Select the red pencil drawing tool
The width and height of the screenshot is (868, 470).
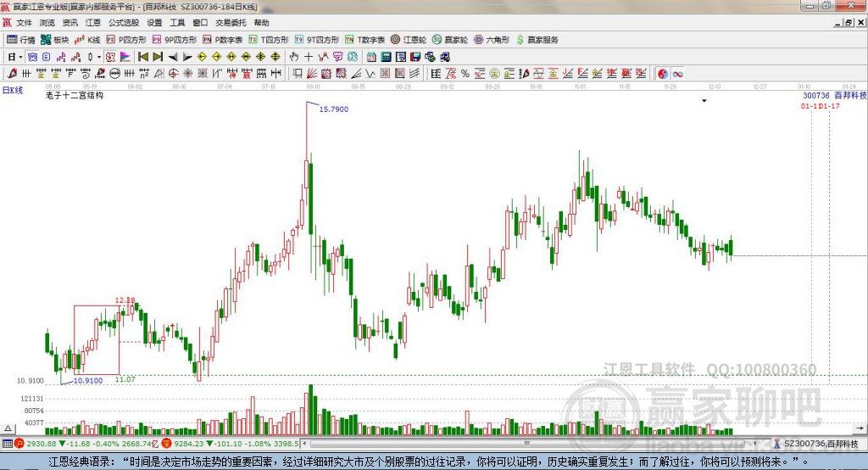(12, 74)
